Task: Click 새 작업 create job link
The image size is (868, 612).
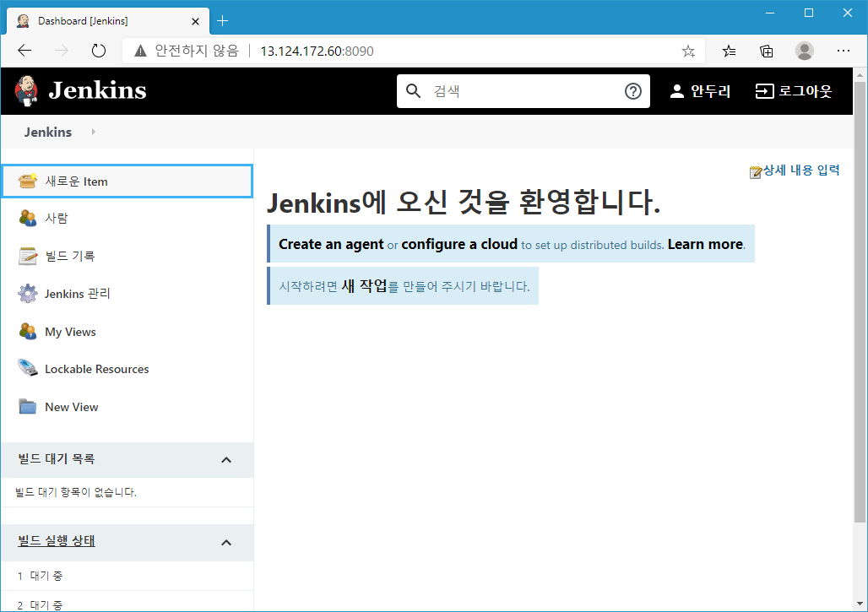Action: 364,286
